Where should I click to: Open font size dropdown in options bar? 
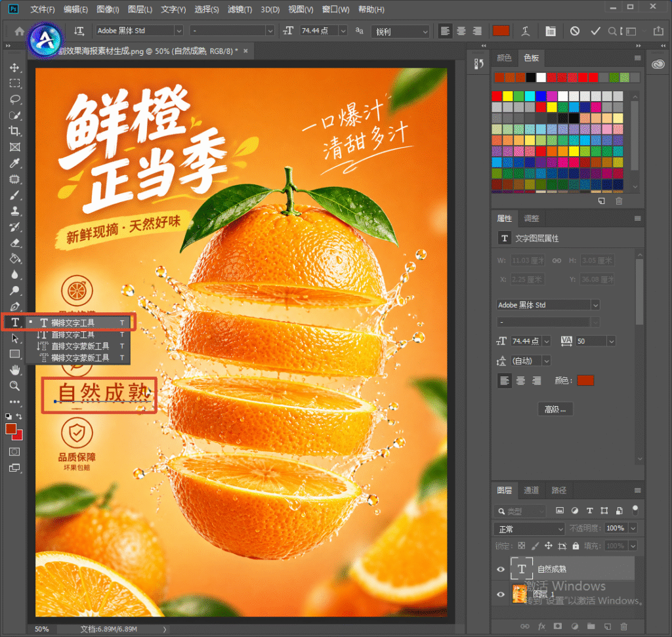(x=343, y=31)
